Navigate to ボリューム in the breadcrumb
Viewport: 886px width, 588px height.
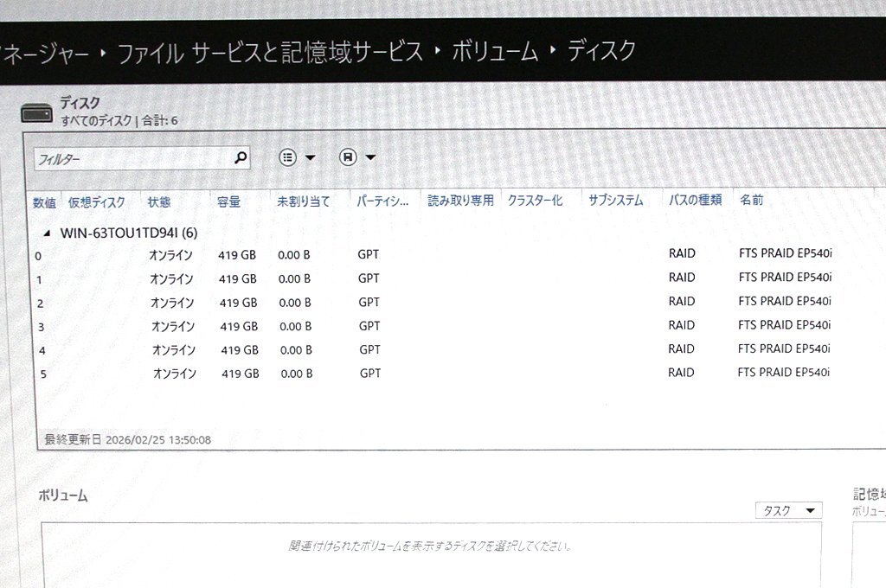(498, 51)
